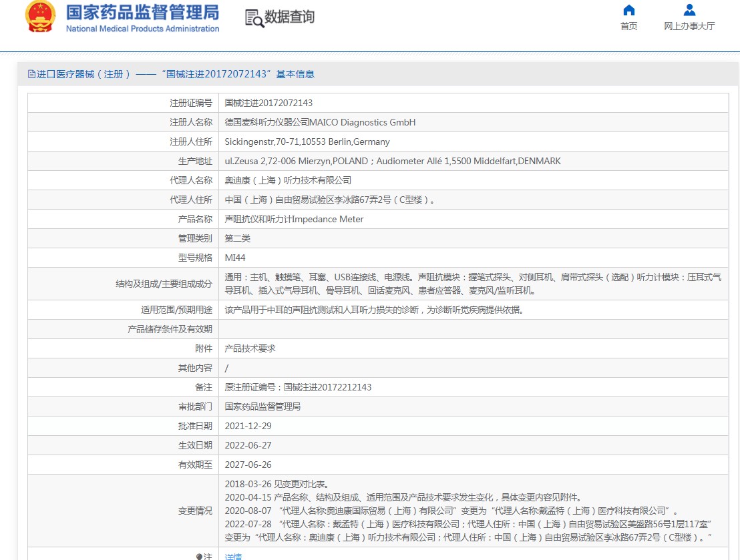Click the 注册人名称 row label

(x=191, y=122)
